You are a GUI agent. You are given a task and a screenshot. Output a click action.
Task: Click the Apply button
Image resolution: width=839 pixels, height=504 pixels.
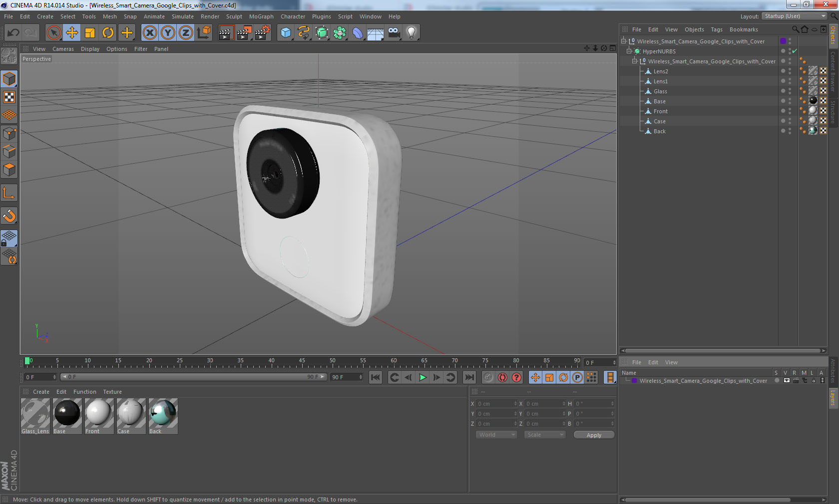click(594, 435)
